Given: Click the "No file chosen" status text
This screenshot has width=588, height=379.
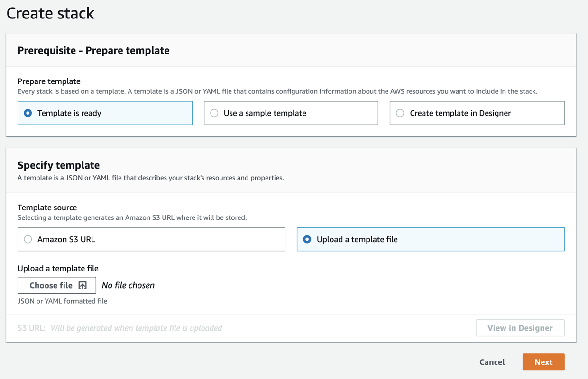Looking at the screenshot, I should coord(128,285).
